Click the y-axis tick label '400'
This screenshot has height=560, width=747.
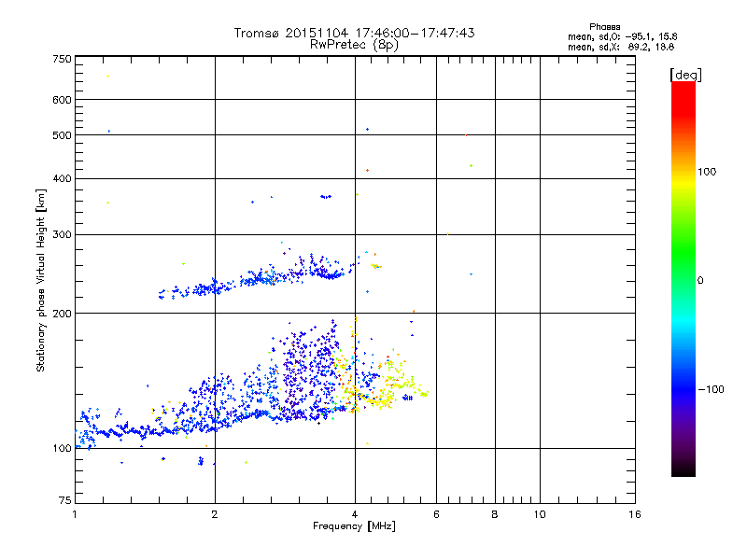coord(62,178)
